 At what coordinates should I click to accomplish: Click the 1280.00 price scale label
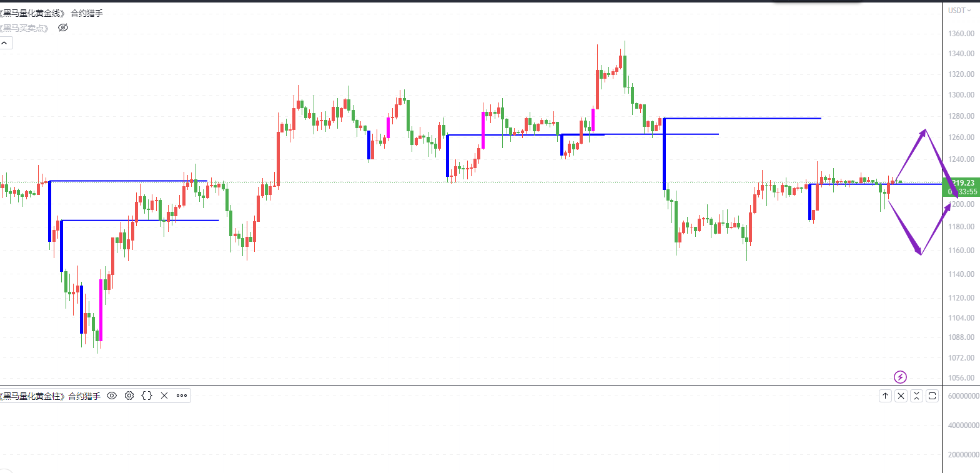click(961, 116)
